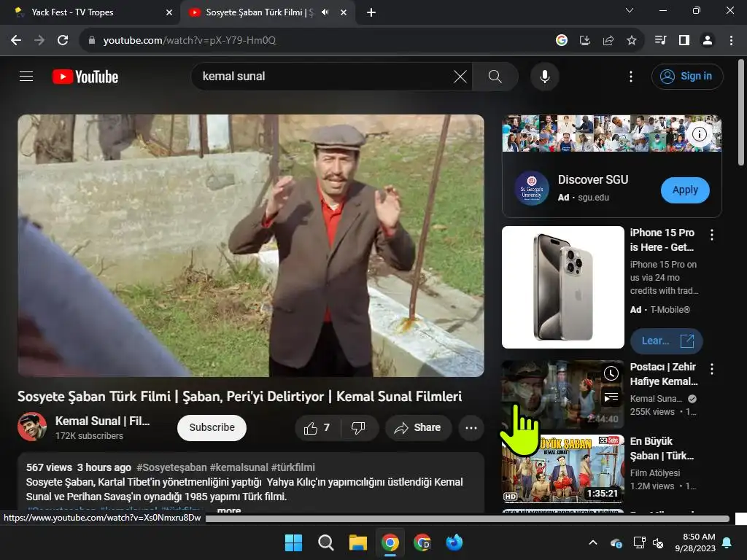The height and width of the screenshot is (560, 747).
Task: Subscribe to Kemal Sunal channel
Action: tap(212, 427)
